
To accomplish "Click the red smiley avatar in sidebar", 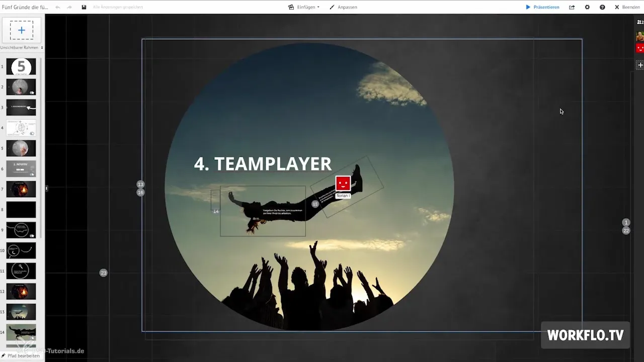I will 640,48.
